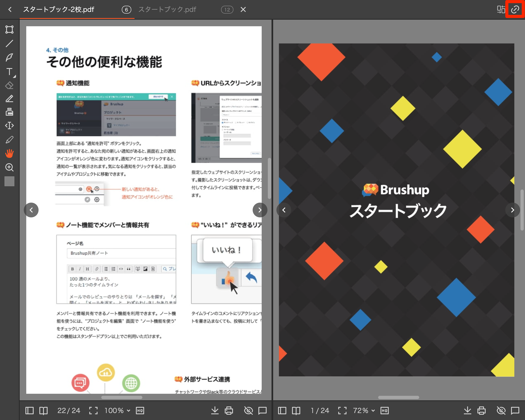
Task: Open right viewer 72% zoom dropdown
Action: tap(364, 411)
